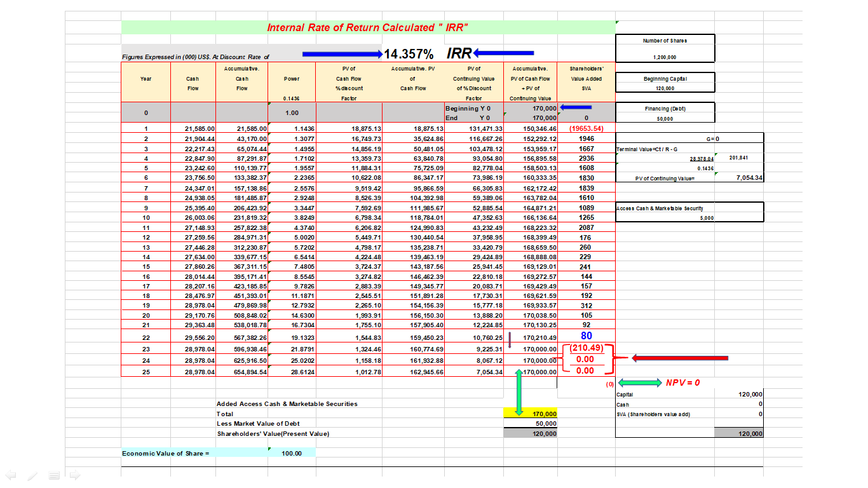Select PV of continuing value 131,471.33

[486, 128]
